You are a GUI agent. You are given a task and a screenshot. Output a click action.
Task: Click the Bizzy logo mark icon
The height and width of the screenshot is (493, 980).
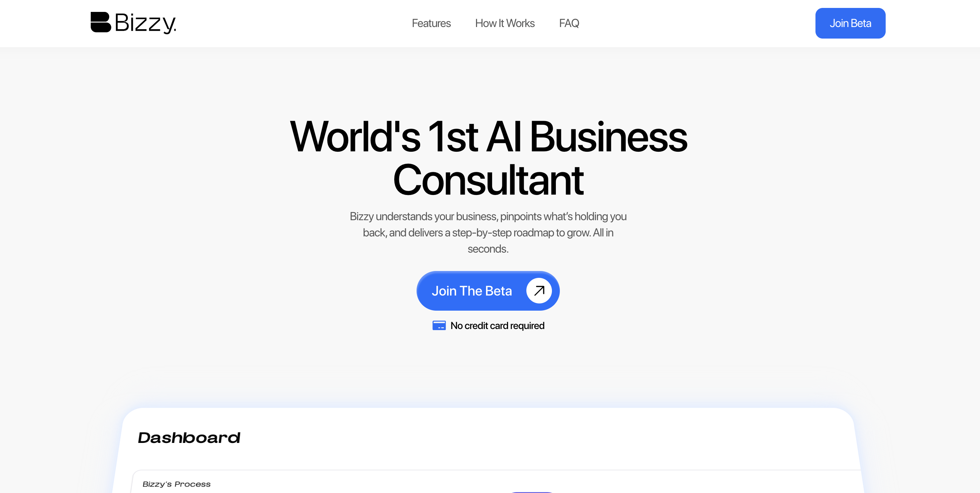click(x=101, y=22)
